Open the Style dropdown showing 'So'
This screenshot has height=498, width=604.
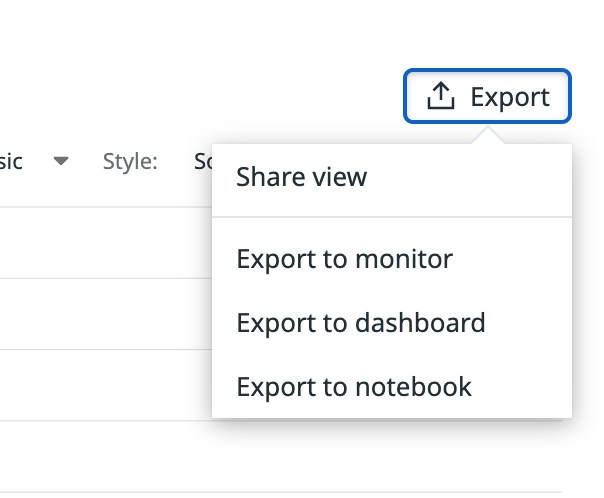coord(203,161)
